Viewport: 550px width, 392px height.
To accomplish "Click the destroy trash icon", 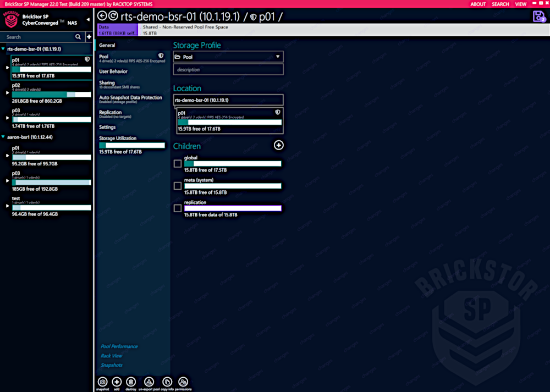I will 131,382.
